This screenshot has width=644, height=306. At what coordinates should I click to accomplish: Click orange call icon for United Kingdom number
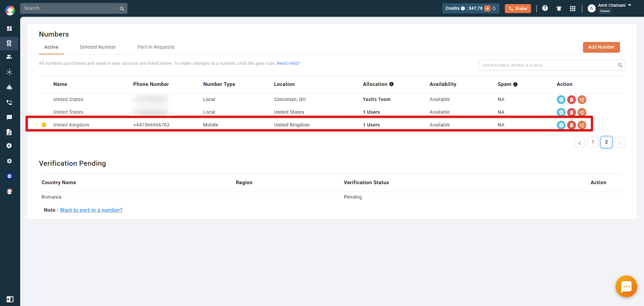coord(582,125)
